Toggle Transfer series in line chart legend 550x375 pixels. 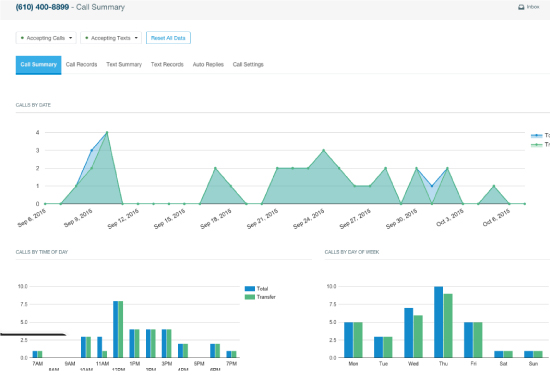coord(540,145)
